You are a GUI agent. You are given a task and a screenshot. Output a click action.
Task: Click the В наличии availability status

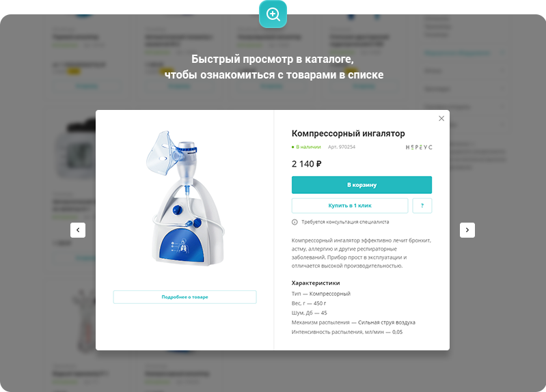[x=306, y=147]
